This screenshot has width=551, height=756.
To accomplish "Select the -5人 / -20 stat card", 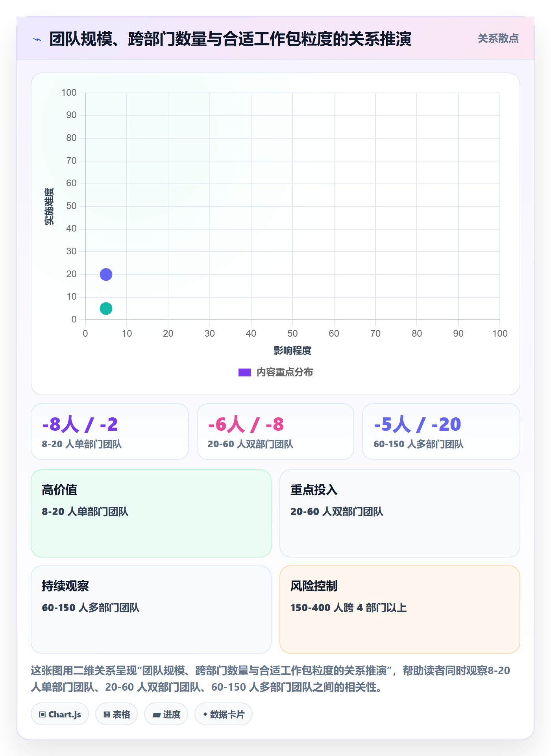I will [x=441, y=432].
